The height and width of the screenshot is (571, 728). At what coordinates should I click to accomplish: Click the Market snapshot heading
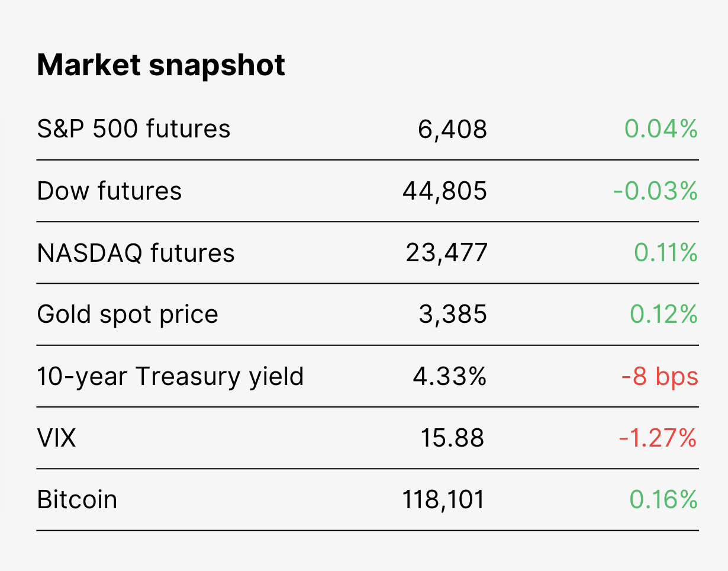(x=161, y=65)
